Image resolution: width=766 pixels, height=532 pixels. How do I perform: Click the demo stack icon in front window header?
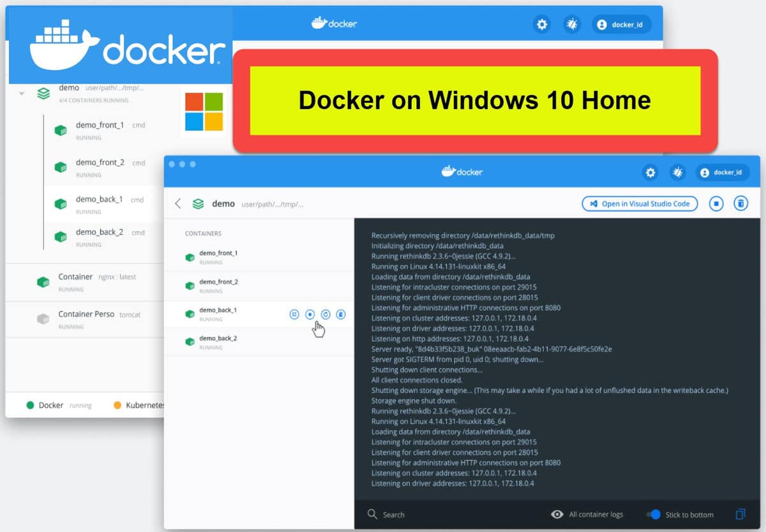pos(199,204)
